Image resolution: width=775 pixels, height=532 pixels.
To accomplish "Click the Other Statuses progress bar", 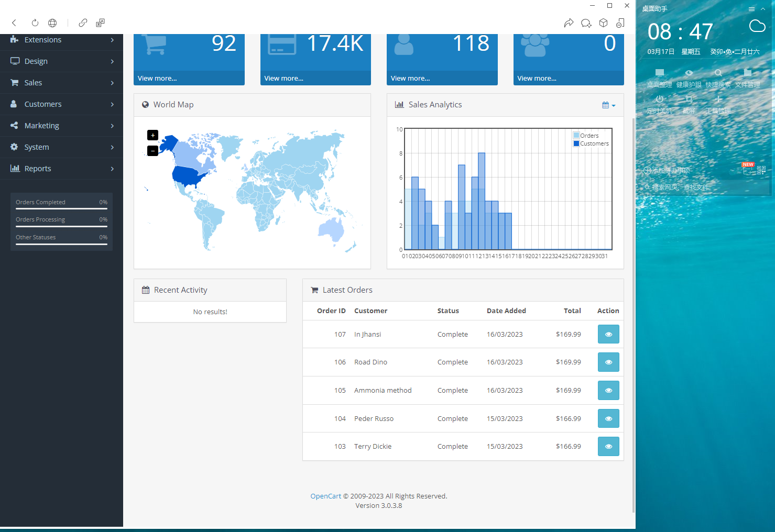I will click(x=61, y=244).
